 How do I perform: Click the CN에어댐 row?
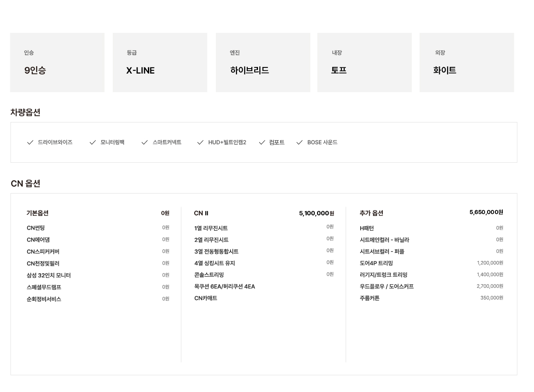[x=98, y=240]
